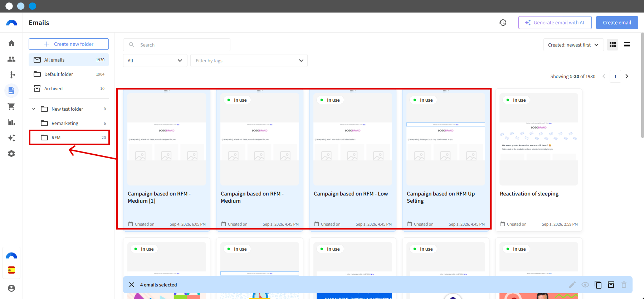
Task: Click the app logo above the sidebar
Action: 11,23
